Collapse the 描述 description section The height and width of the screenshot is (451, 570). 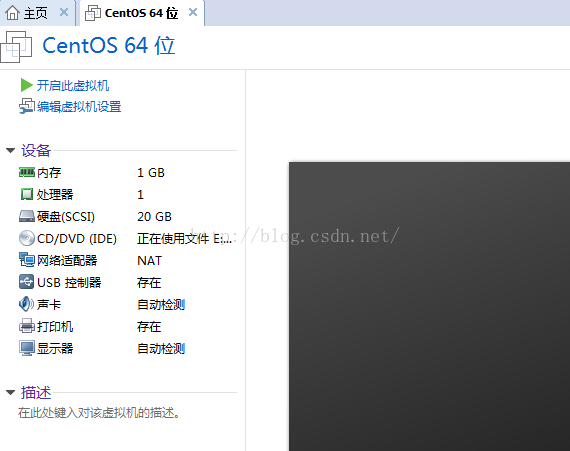pos(11,392)
